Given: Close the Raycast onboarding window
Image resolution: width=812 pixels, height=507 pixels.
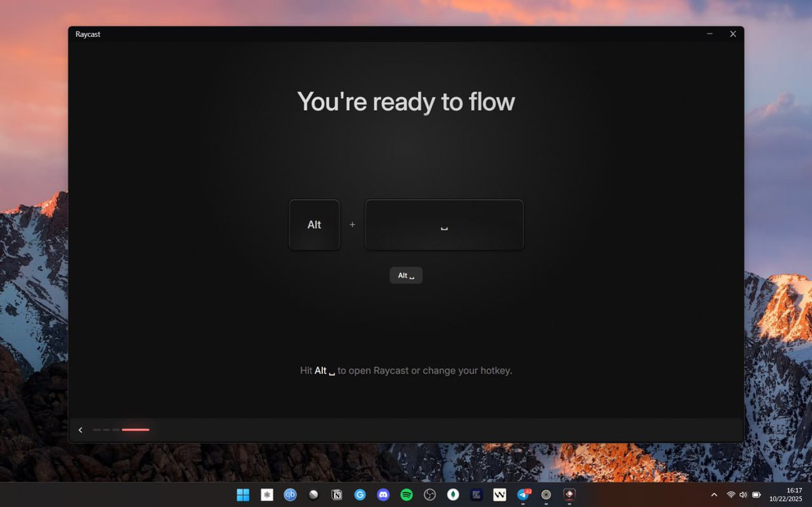Looking at the screenshot, I should tap(733, 34).
